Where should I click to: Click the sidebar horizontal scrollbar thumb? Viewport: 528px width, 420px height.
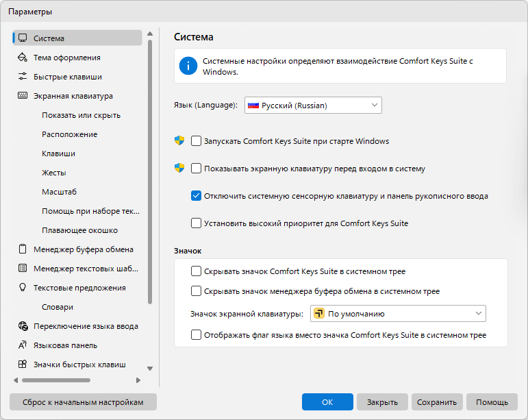[56, 380]
